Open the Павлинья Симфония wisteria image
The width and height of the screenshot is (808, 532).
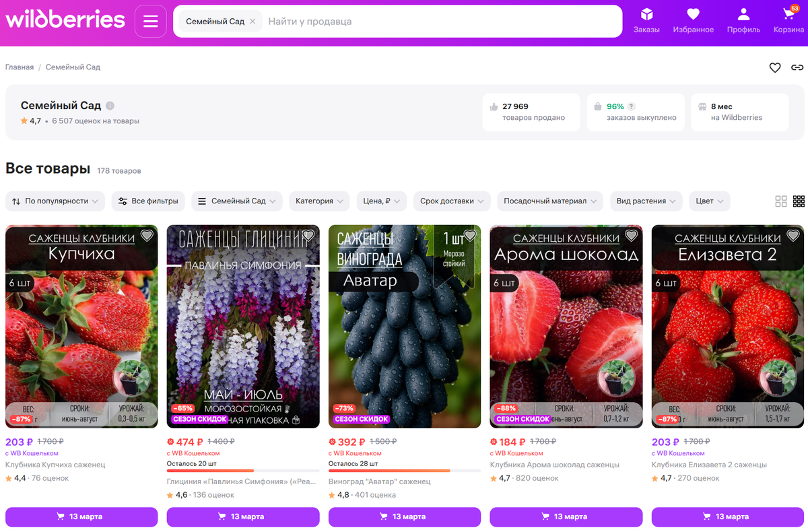tap(243, 327)
